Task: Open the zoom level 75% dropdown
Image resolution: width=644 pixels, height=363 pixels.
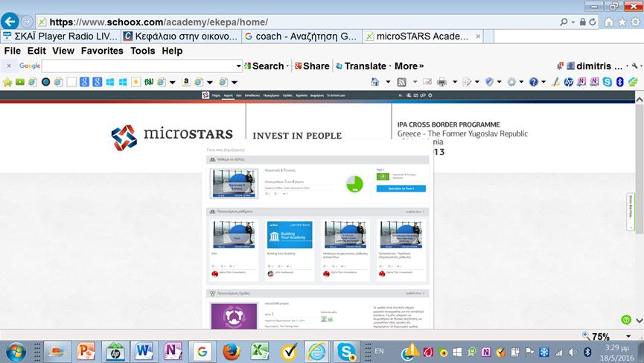Action: [628, 336]
